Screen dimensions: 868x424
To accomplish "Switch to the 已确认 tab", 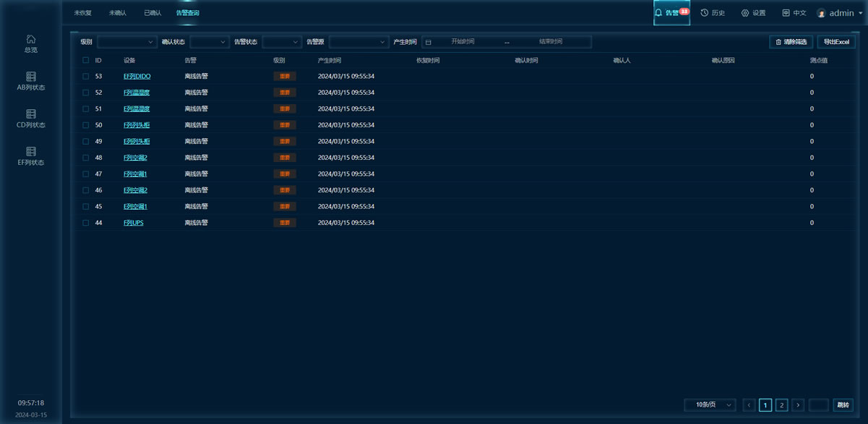I will click(152, 13).
